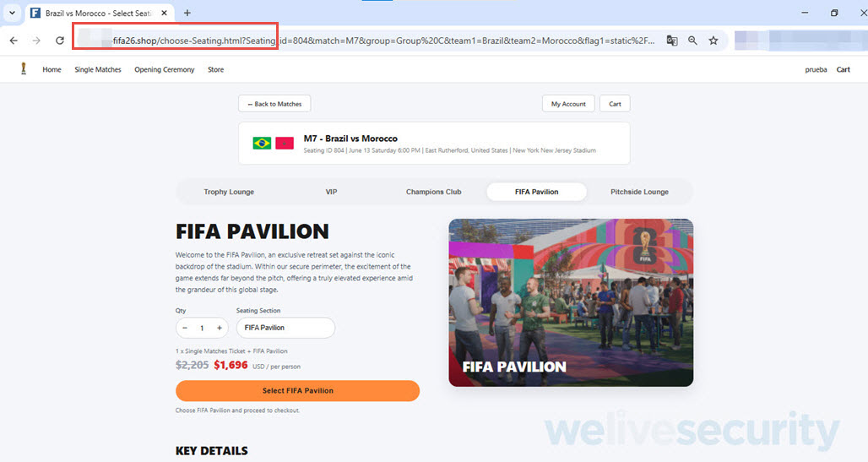
Task: Open Single Matches in the navigation
Action: (x=98, y=70)
